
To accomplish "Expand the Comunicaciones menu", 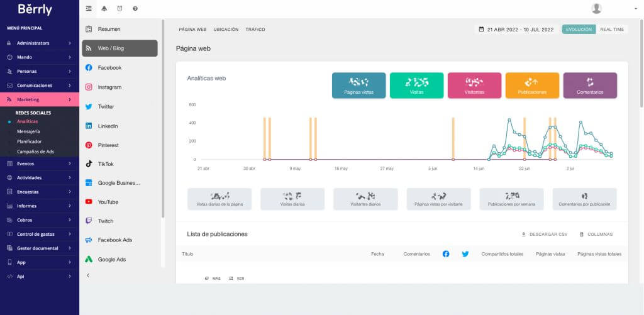I will tap(40, 86).
